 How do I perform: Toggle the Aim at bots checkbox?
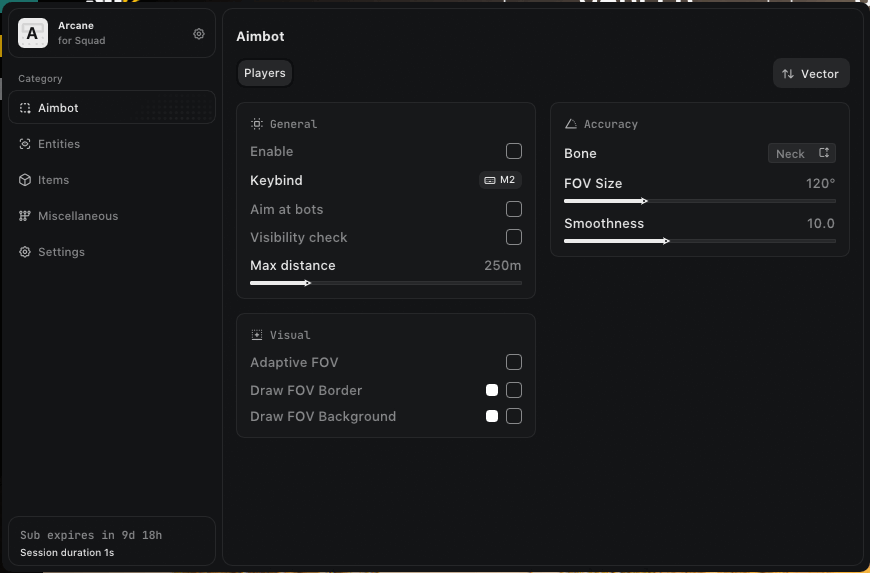[514, 209]
